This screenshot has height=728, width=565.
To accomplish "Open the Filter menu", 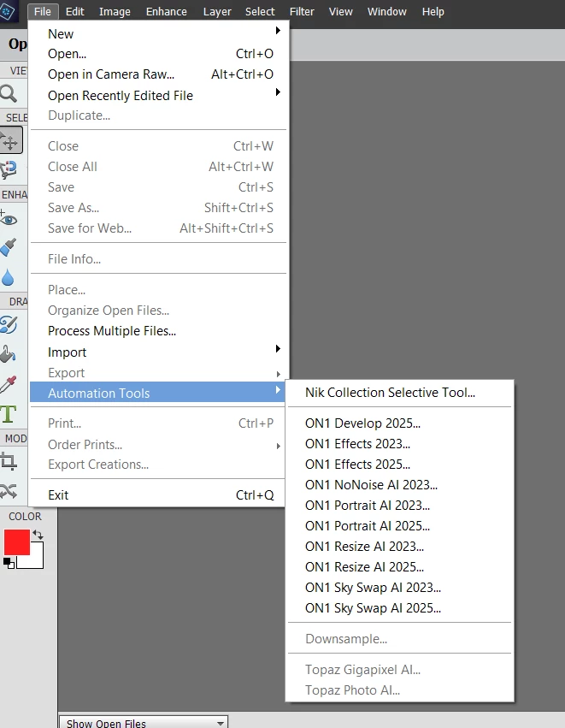I will tap(302, 11).
